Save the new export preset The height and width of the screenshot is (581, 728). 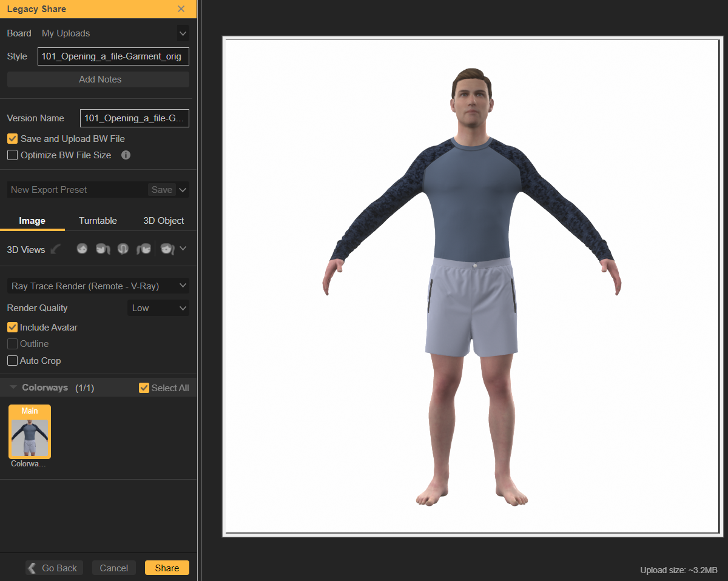click(x=162, y=190)
